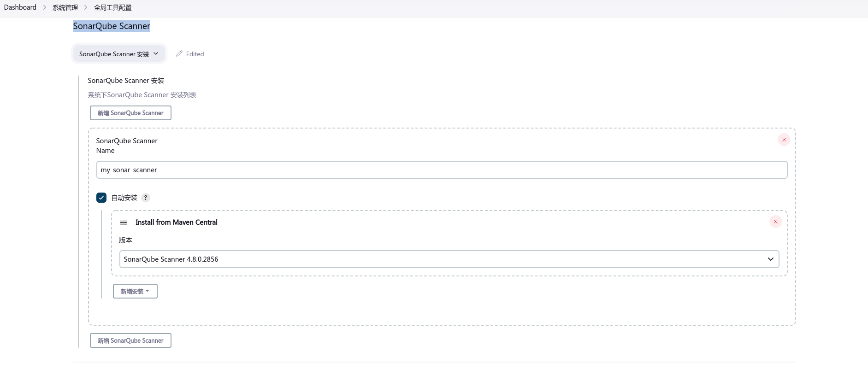
Task: Click the chevron after 系统管理 breadcrumb
Action: (86, 8)
